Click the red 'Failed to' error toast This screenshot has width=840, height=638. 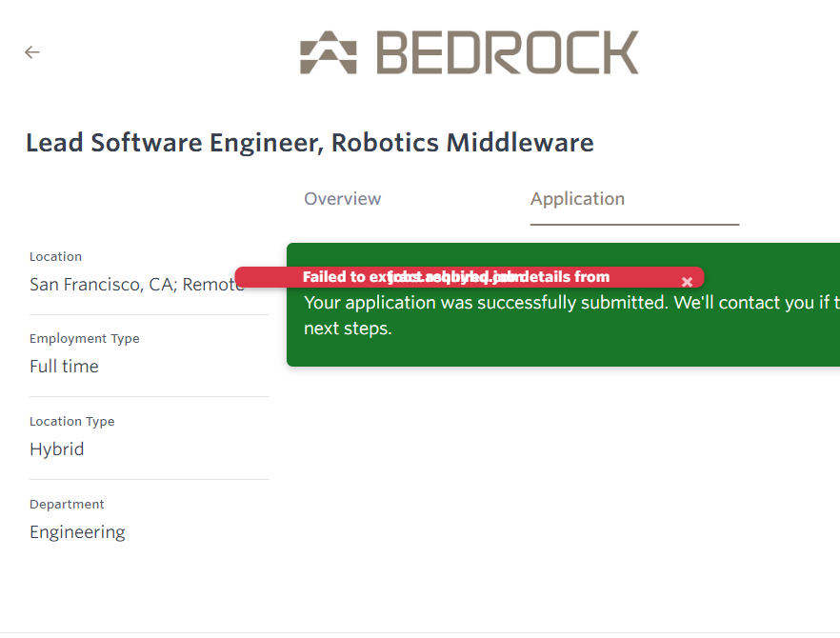[x=457, y=277]
